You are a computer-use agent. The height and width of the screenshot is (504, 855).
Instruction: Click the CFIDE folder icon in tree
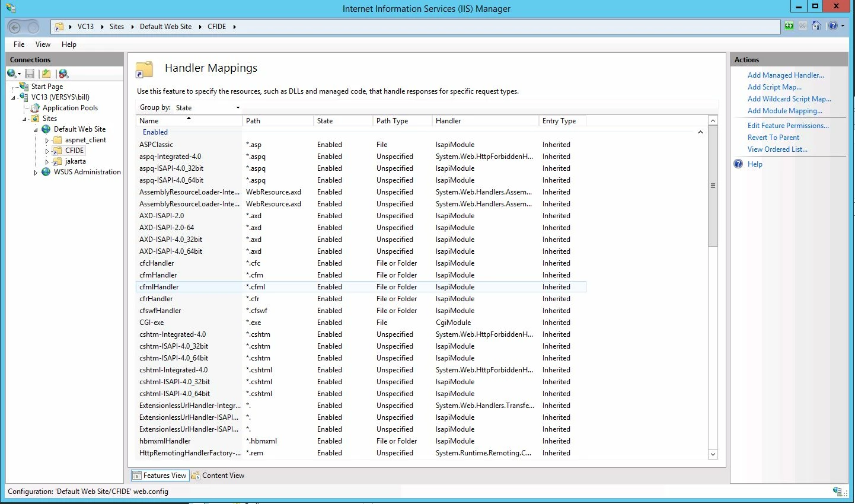pyautogui.click(x=58, y=150)
